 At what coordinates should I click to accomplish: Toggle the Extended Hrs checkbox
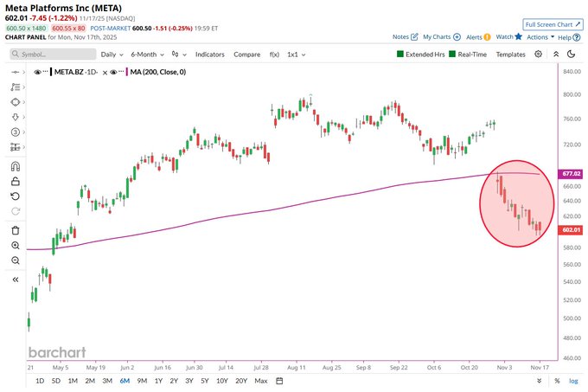400,54
